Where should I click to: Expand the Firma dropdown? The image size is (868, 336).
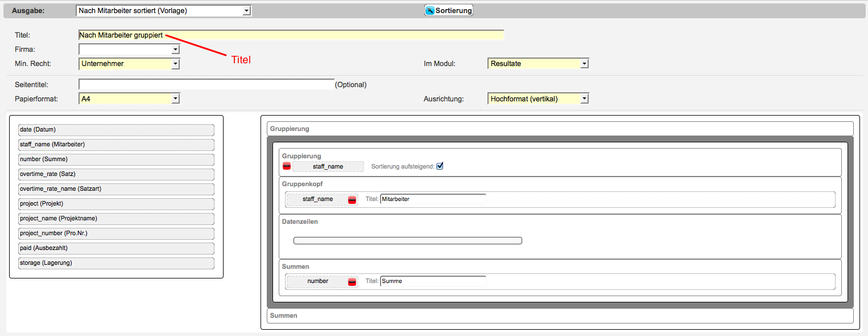(x=129, y=50)
